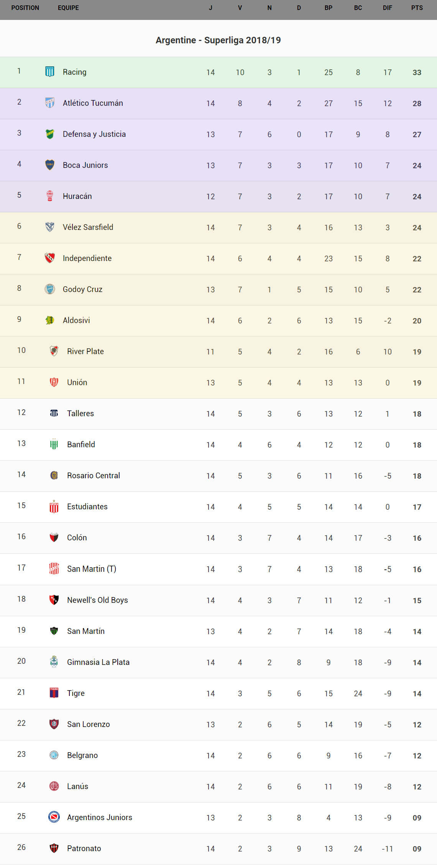
Task: Open the Rosario Central team link
Action: 94,476
